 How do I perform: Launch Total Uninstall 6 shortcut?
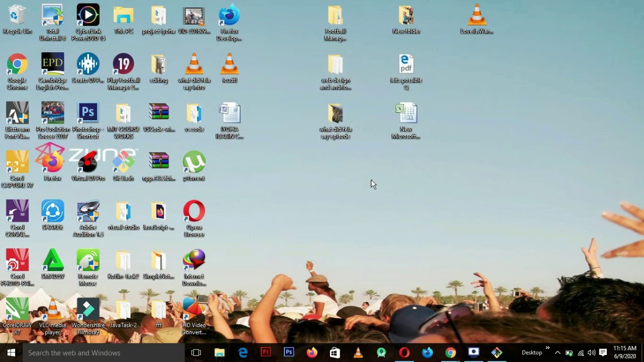[52, 23]
